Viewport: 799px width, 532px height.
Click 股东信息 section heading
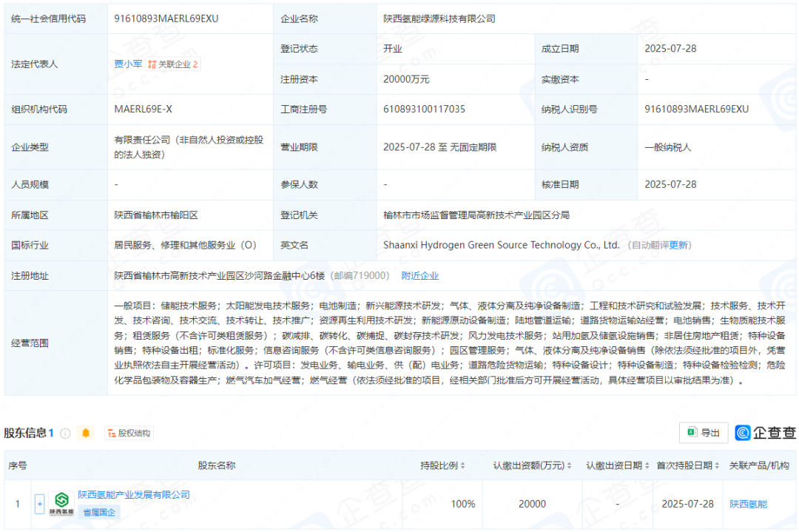pos(25,433)
